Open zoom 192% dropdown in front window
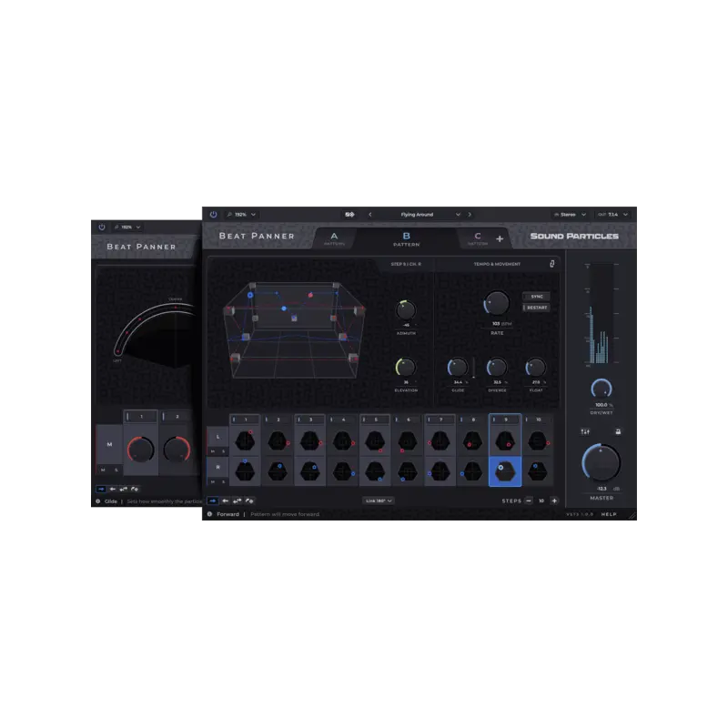728x728 pixels. [x=241, y=215]
